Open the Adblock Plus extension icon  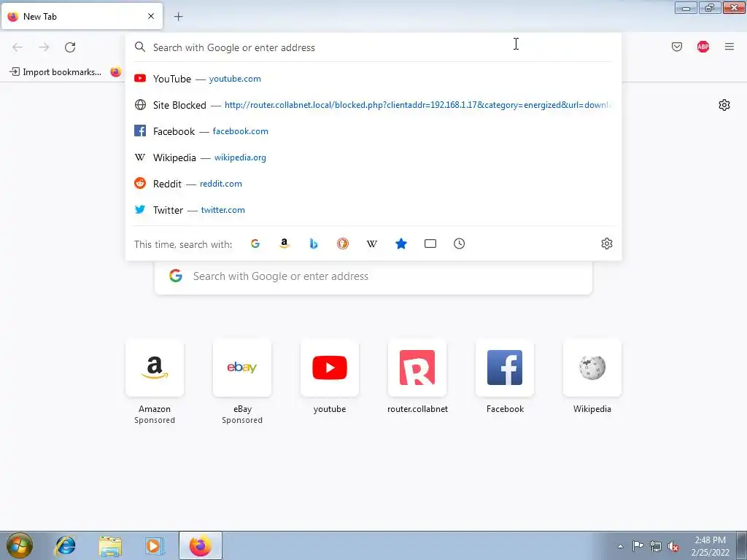tap(703, 47)
